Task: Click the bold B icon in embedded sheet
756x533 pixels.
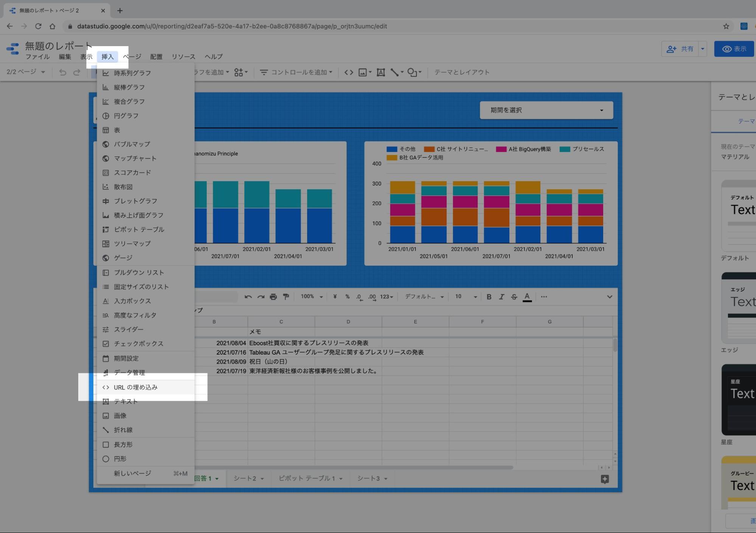Action: (489, 297)
